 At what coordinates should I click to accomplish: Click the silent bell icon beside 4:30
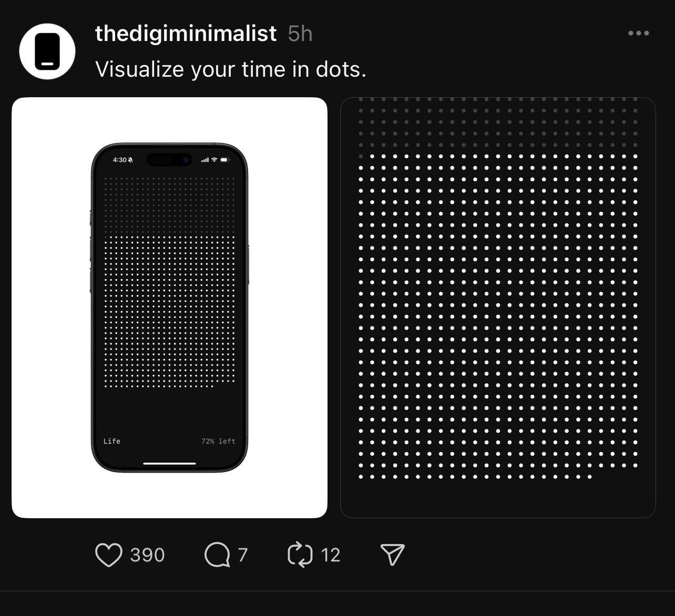pyautogui.click(x=130, y=160)
